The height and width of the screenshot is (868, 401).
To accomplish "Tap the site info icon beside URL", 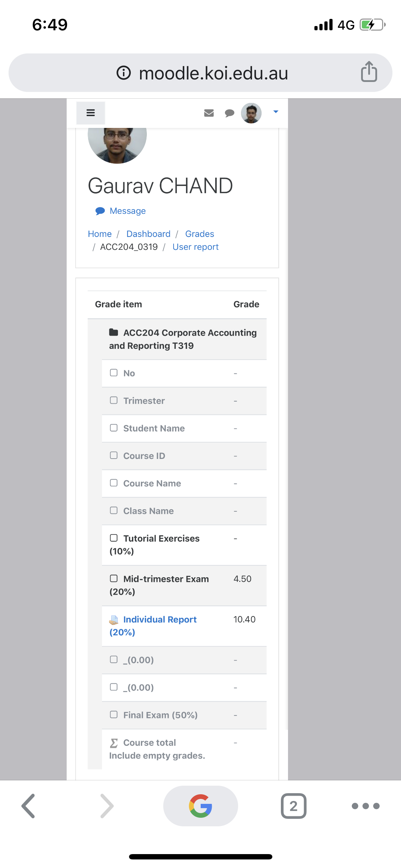I will click(124, 73).
